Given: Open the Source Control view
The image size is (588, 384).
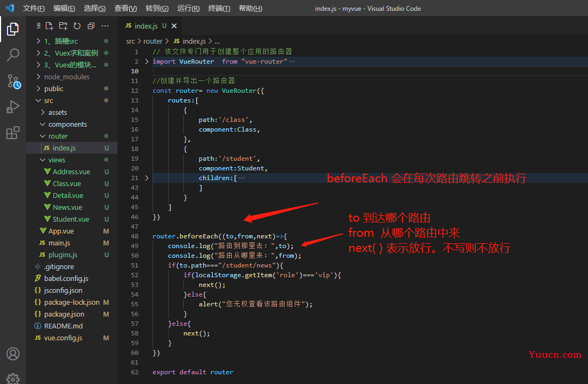Looking at the screenshot, I should point(13,81).
